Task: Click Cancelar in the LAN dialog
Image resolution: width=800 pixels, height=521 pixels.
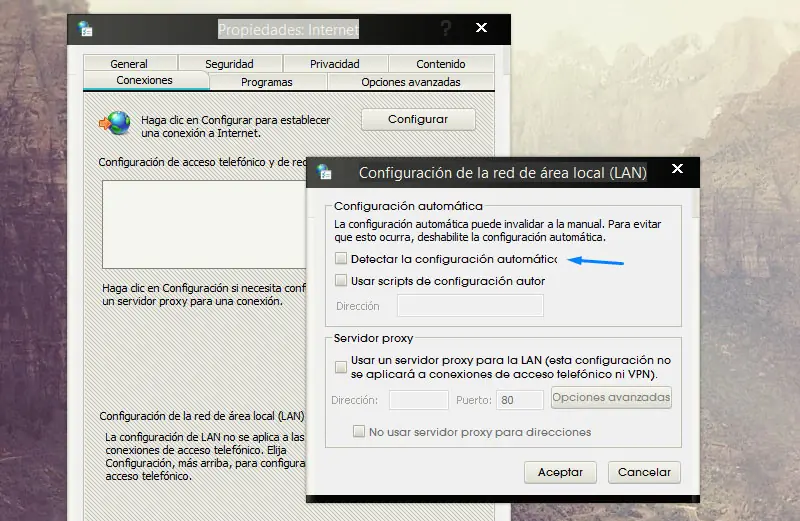Action: [644, 472]
